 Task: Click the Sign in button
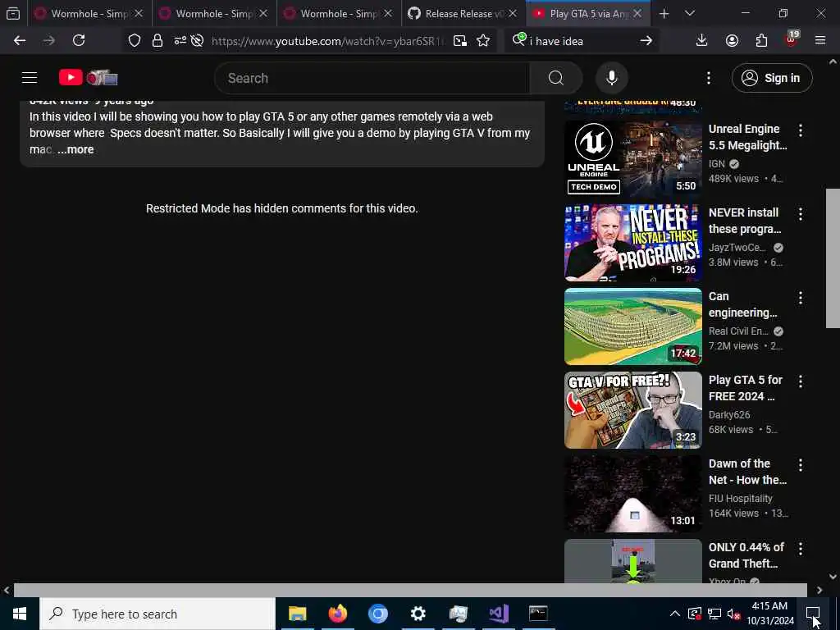(772, 78)
